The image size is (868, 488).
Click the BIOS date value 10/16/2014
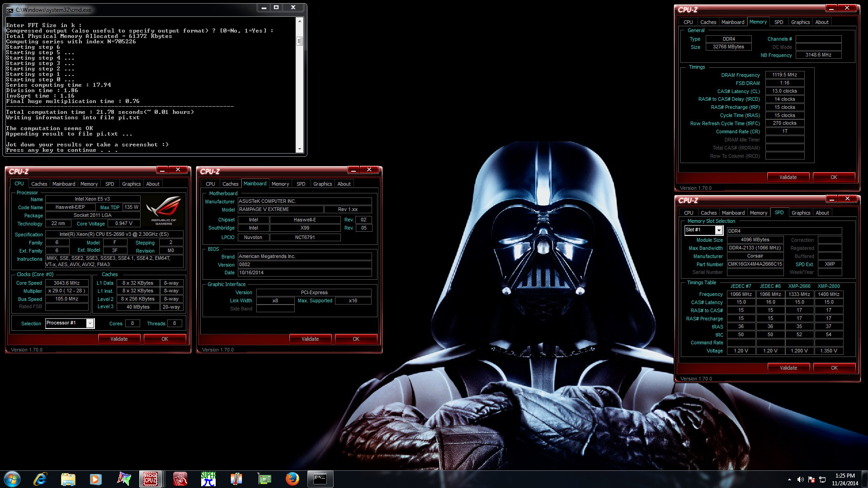305,272
